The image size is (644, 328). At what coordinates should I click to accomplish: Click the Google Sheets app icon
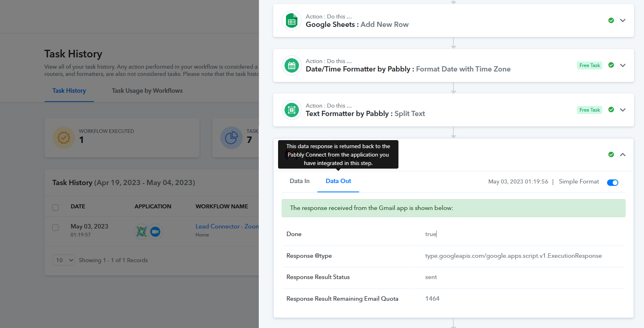click(x=292, y=21)
